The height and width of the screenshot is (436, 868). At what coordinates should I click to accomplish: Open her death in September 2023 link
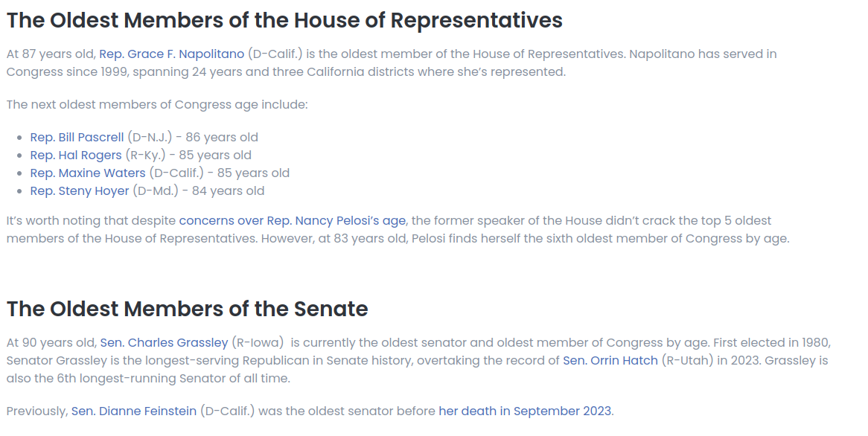(x=526, y=411)
